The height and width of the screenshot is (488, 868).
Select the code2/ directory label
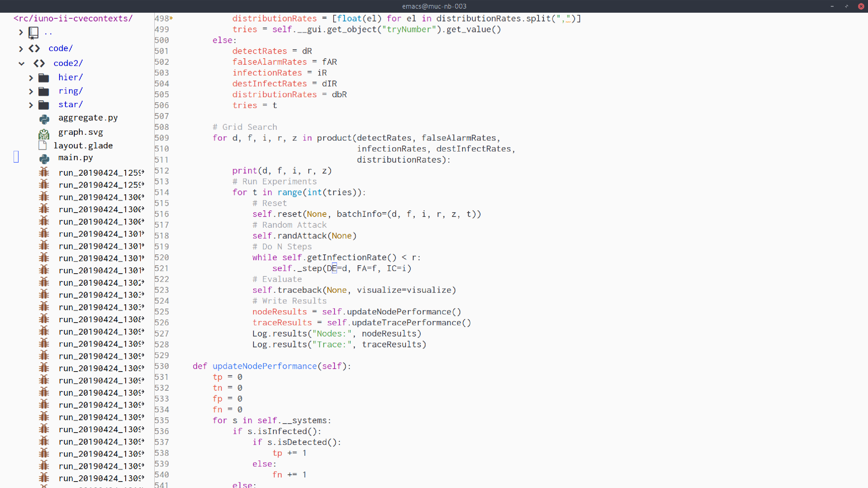[68, 63]
